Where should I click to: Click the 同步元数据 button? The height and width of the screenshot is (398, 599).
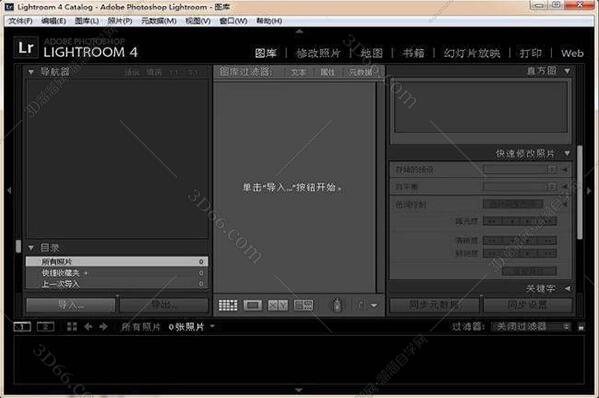pyautogui.click(x=434, y=305)
